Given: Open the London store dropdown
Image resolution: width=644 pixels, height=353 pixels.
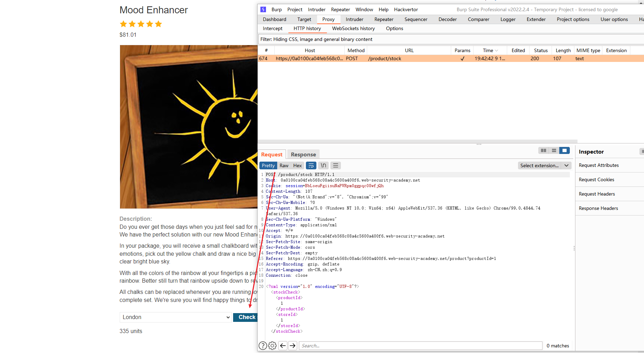Looking at the screenshot, I should point(176,317).
